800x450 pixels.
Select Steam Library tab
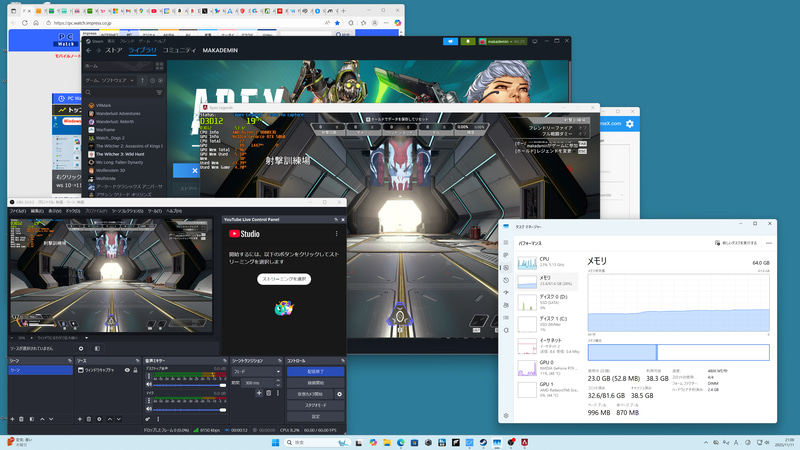click(142, 50)
